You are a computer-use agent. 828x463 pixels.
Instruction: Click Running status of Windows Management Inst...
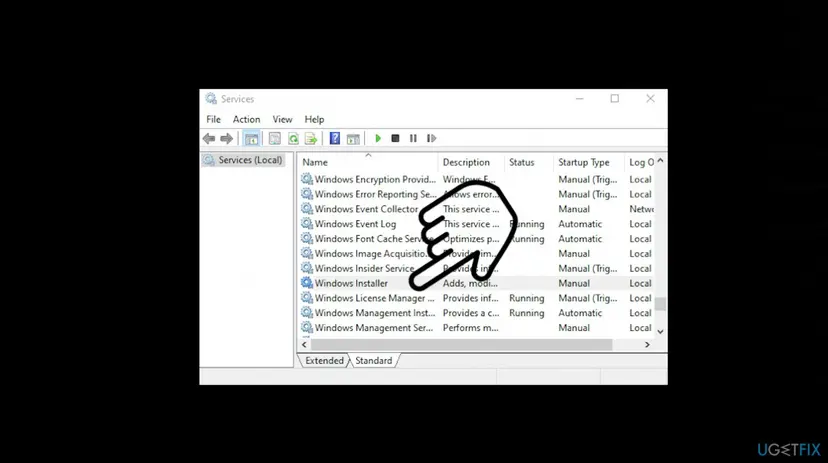[x=526, y=313]
